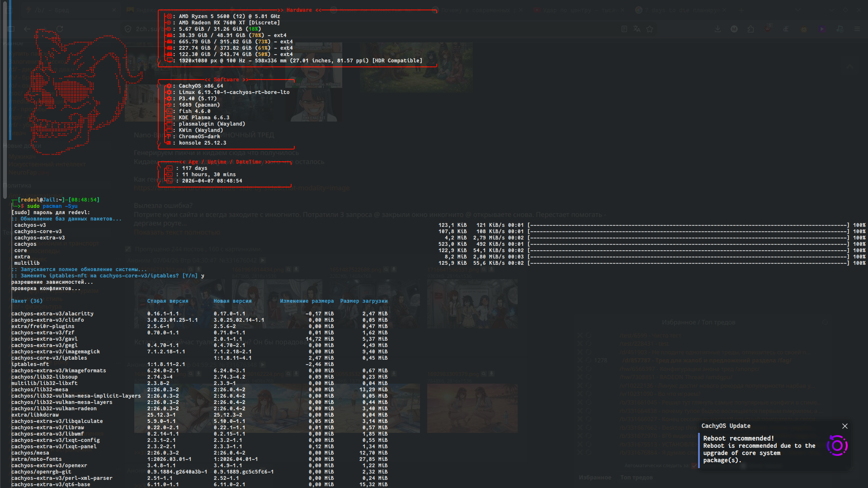Click the CachyOS Update reboot icon

[x=837, y=446]
